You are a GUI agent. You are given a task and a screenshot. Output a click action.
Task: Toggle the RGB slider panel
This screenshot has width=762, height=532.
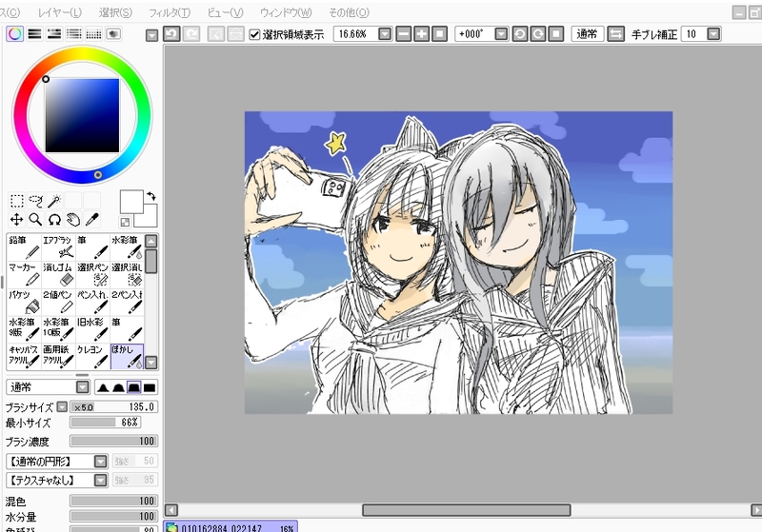34,33
